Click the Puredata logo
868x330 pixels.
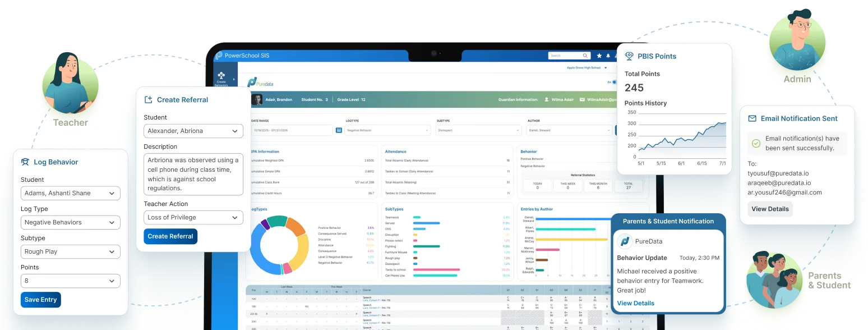click(261, 82)
